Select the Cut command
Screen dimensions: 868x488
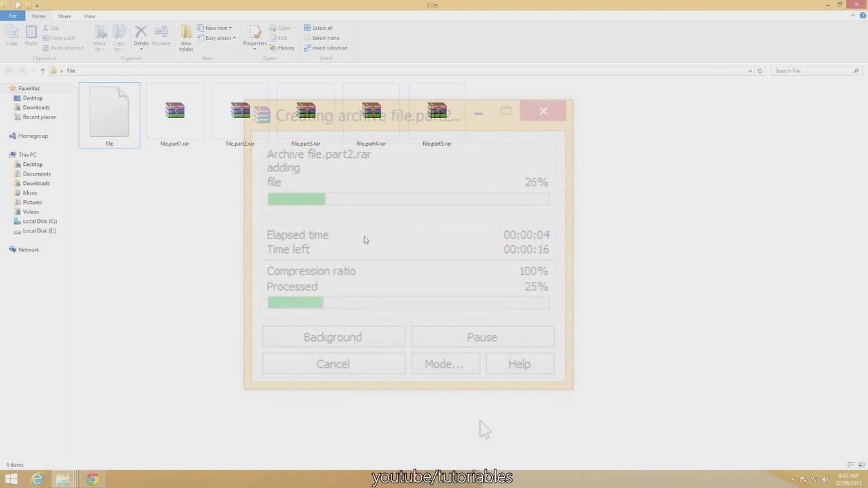click(51, 28)
